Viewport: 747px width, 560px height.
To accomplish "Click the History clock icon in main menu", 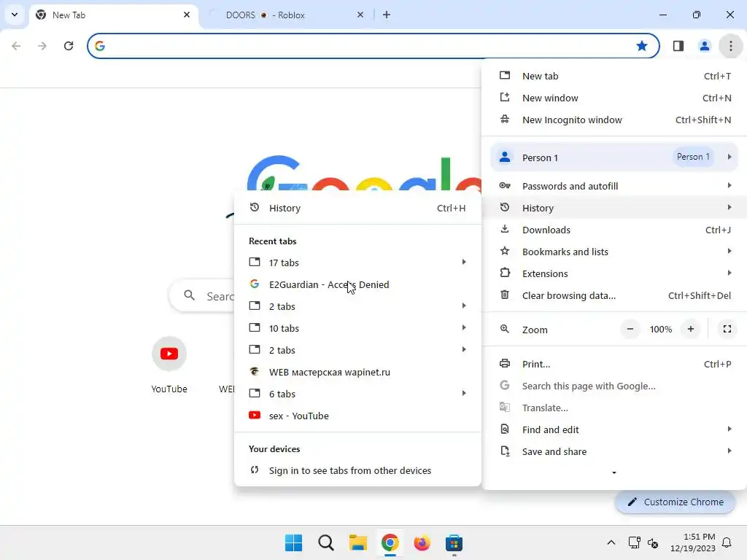I will [505, 208].
